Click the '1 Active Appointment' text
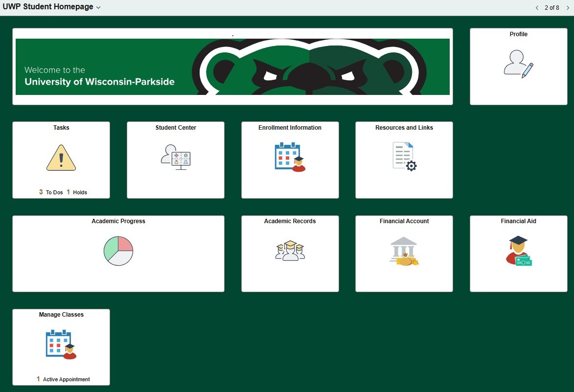This screenshot has height=392, width=574. [x=63, y=379]
